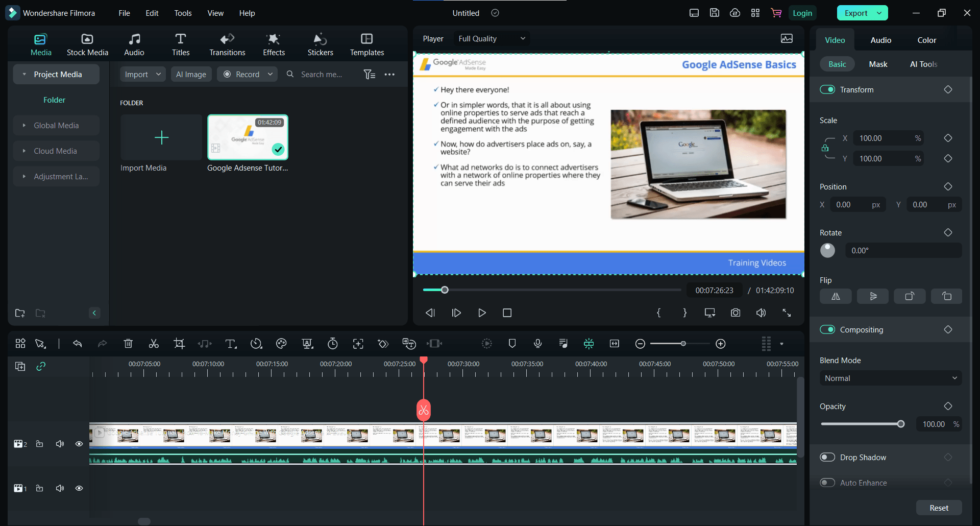Open the speed tool in timeline toolbar
Screen dimensions: 980x526
click(x=256, y=344)
